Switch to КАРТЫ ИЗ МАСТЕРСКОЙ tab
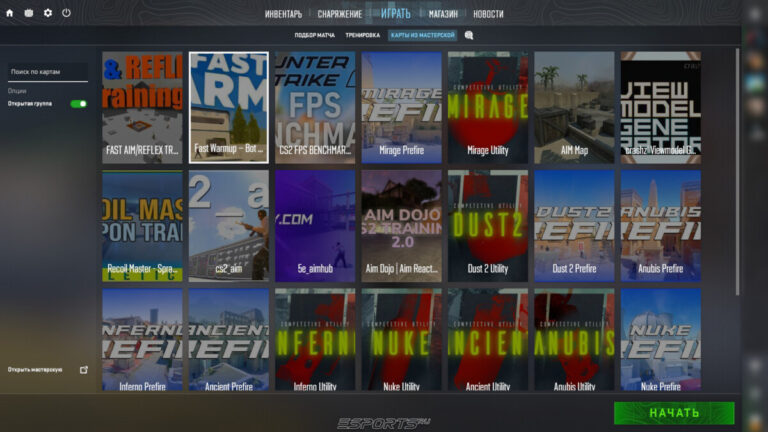The height and width of the screenshot is (432, 768). [x=423, y=35]
